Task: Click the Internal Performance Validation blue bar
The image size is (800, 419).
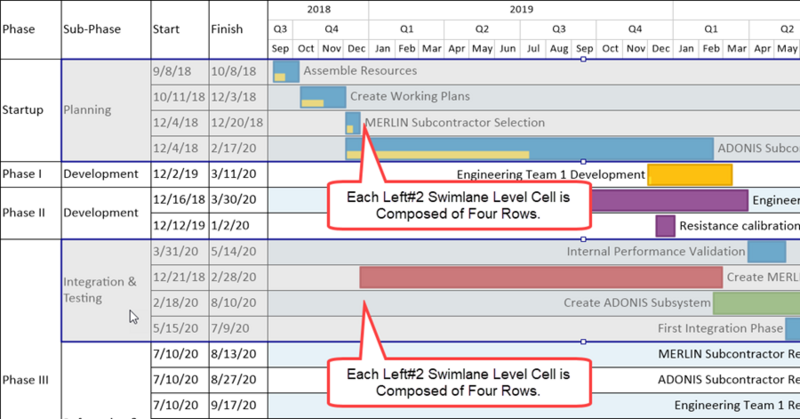Action: 766,252
